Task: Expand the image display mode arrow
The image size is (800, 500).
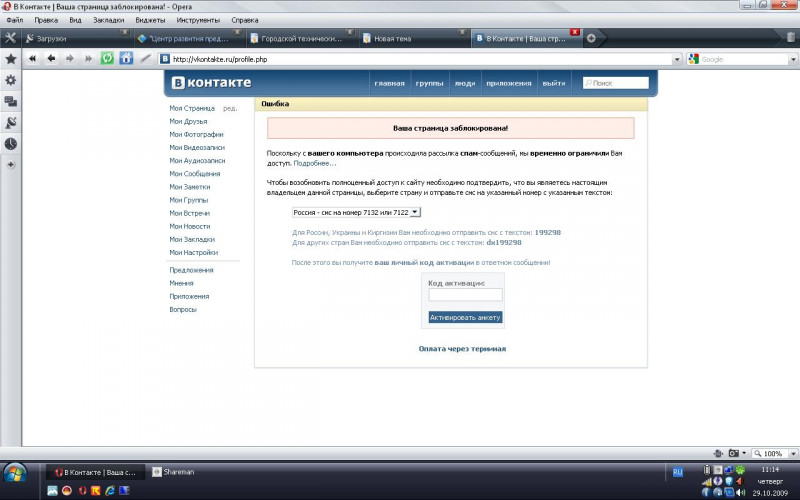Action: [x=744, y=453]
